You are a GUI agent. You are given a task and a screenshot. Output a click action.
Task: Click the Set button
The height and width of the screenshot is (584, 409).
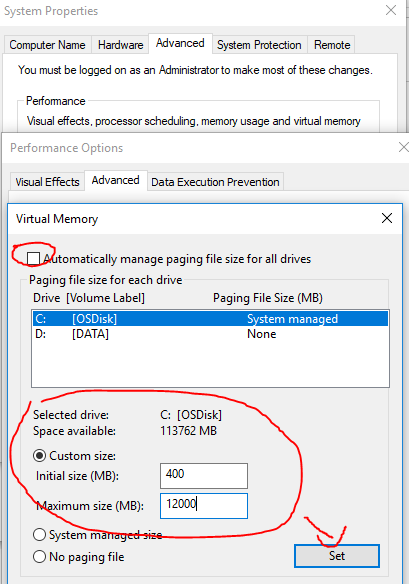click(337, 556)
